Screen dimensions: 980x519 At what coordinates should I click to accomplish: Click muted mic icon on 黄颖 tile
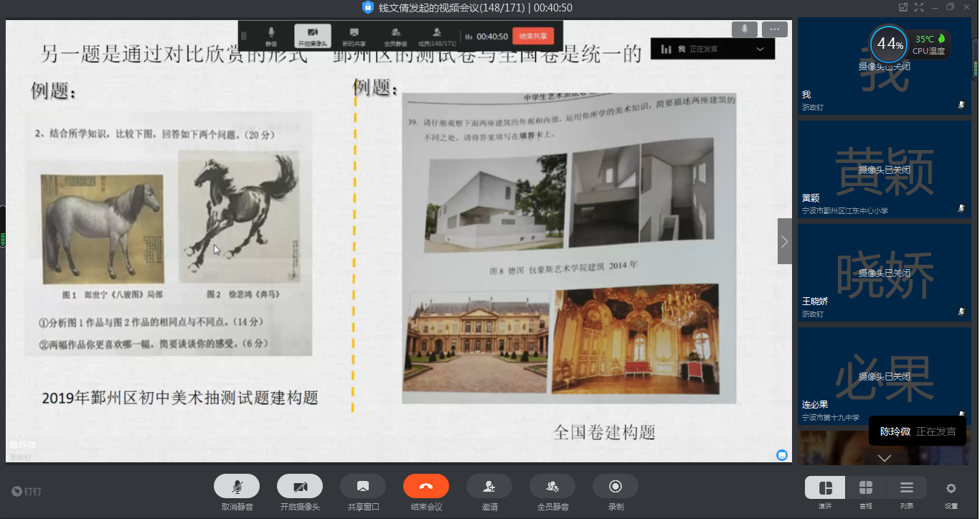coord(961,208)
